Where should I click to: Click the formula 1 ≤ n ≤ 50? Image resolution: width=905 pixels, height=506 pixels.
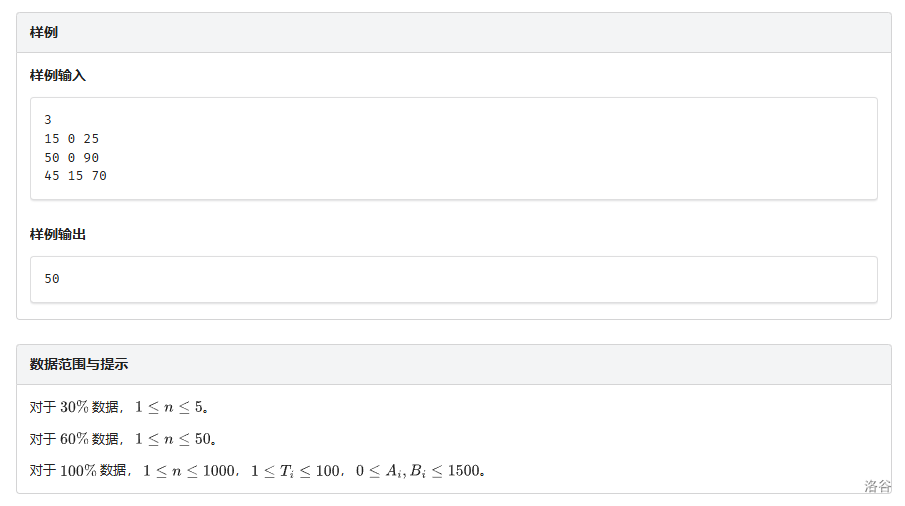tap(173, 439)
